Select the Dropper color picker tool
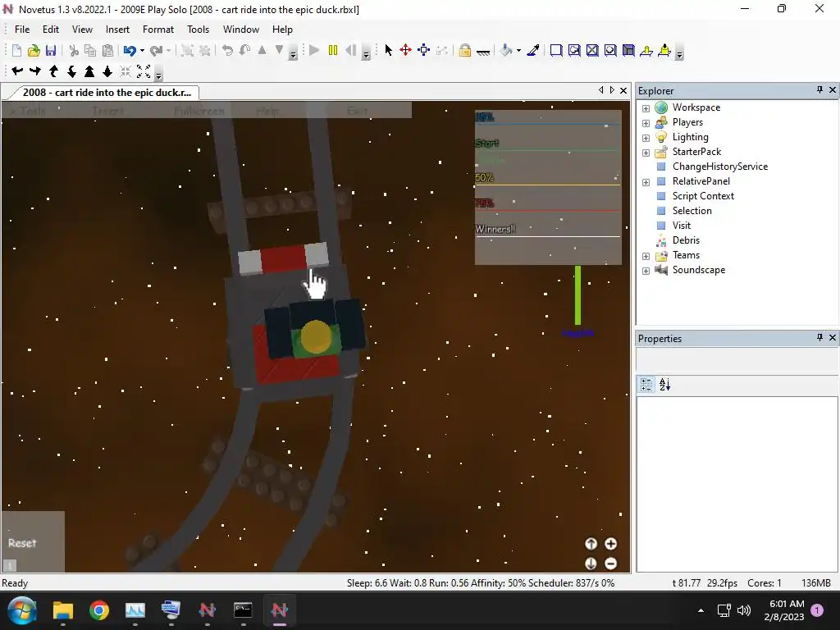This screenshot has height=630, width=840. pos(533,50)
